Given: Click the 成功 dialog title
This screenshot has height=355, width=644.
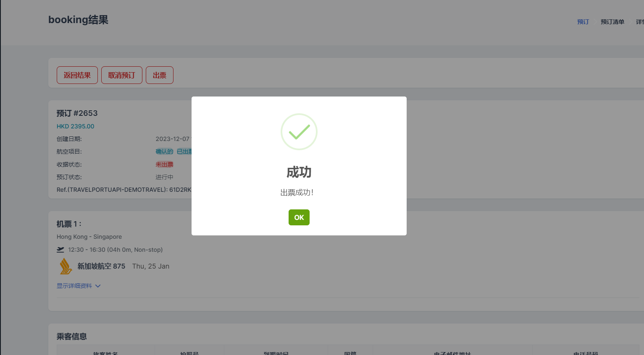Looking at the screenshot, I should (x=299, y=172).
